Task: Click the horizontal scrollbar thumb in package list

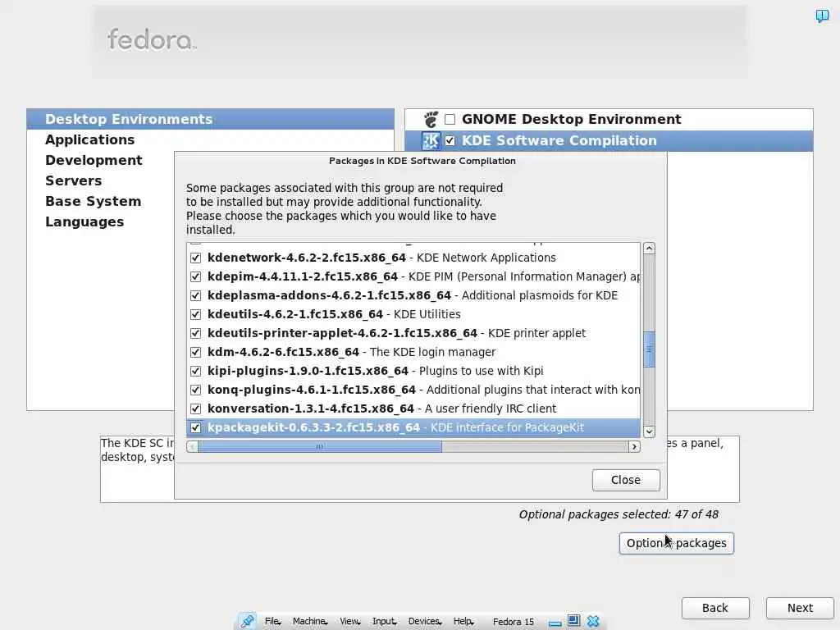Action: 319,446
